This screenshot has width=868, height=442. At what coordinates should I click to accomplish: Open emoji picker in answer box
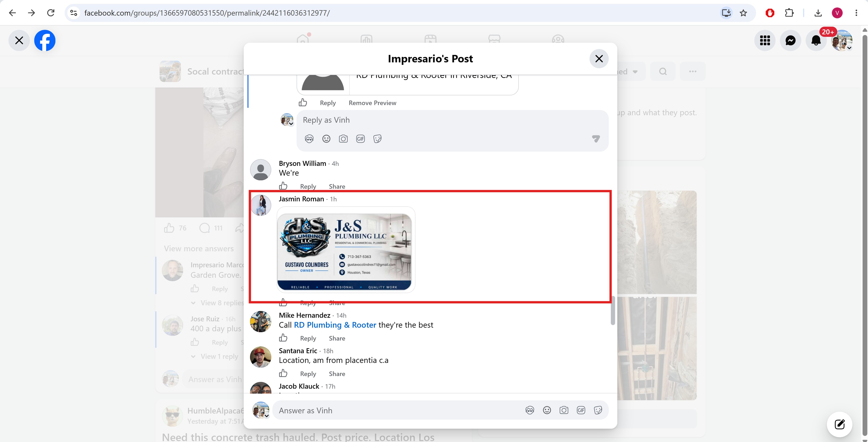(x=547, y=410)
